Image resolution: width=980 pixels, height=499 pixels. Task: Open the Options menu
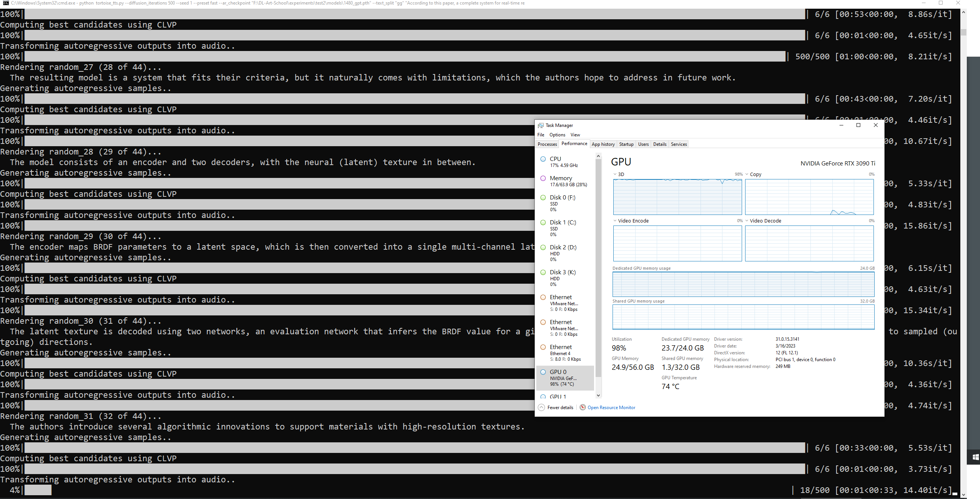point(557,135)
